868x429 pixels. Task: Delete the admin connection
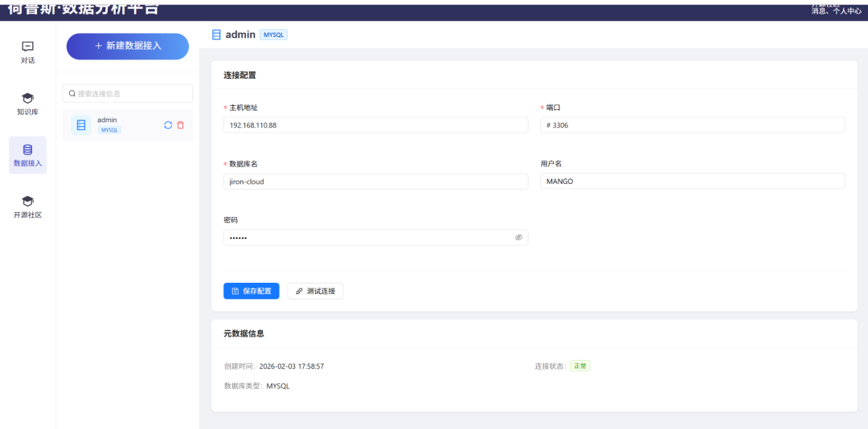(x=181, y=125)
